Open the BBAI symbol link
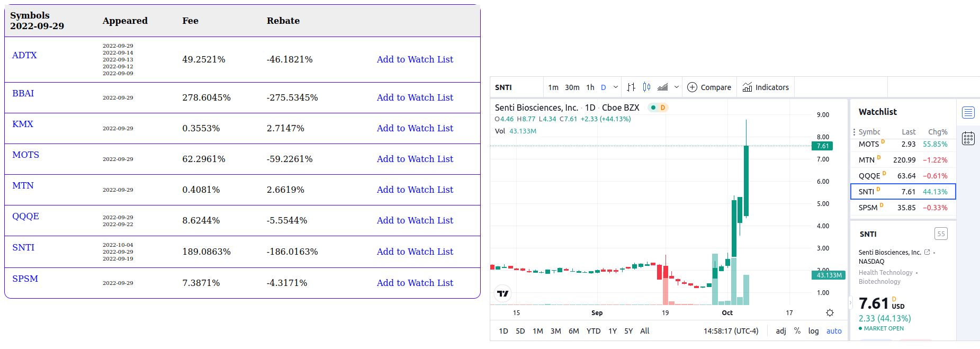Viewport: 980px width, 349px height. [23, 93]
